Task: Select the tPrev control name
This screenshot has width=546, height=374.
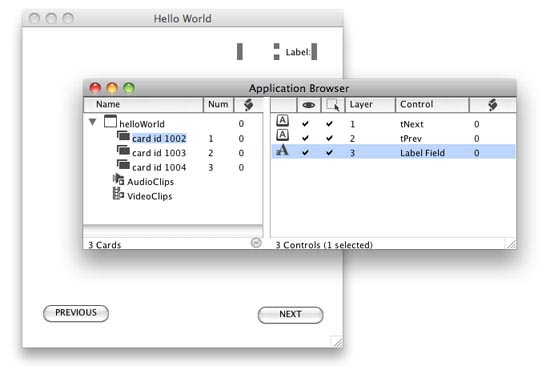Action: click(x=411, y=139)
